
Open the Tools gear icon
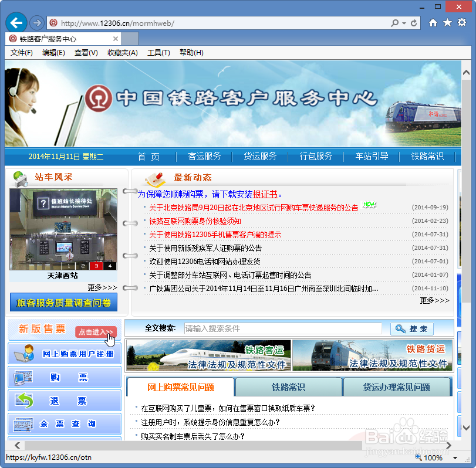coord(462,22)
